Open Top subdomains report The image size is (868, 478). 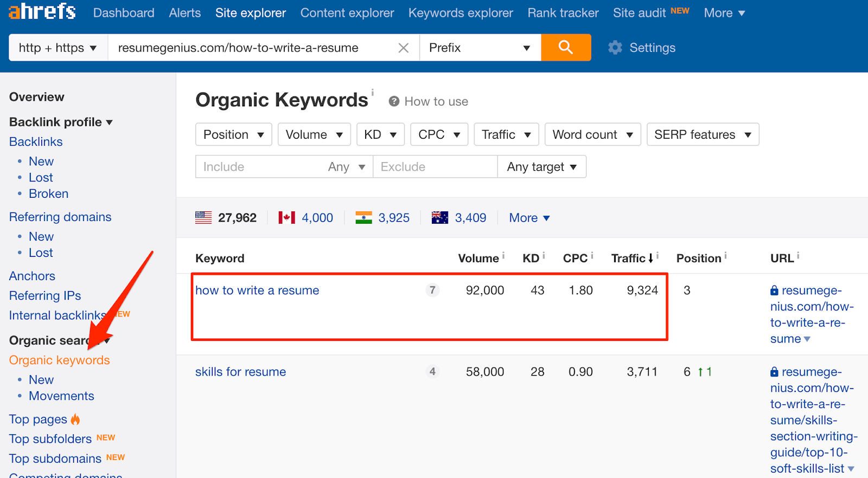(55, 458)
